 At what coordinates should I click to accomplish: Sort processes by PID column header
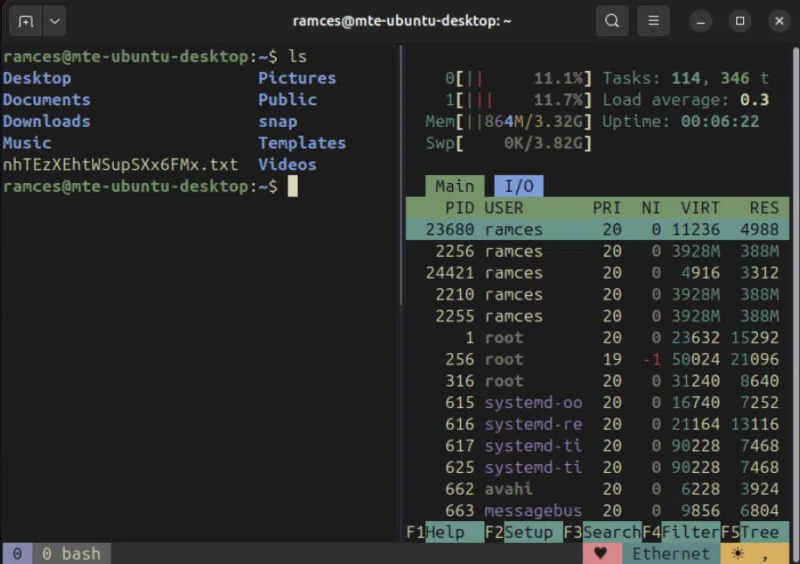(460, 208)
